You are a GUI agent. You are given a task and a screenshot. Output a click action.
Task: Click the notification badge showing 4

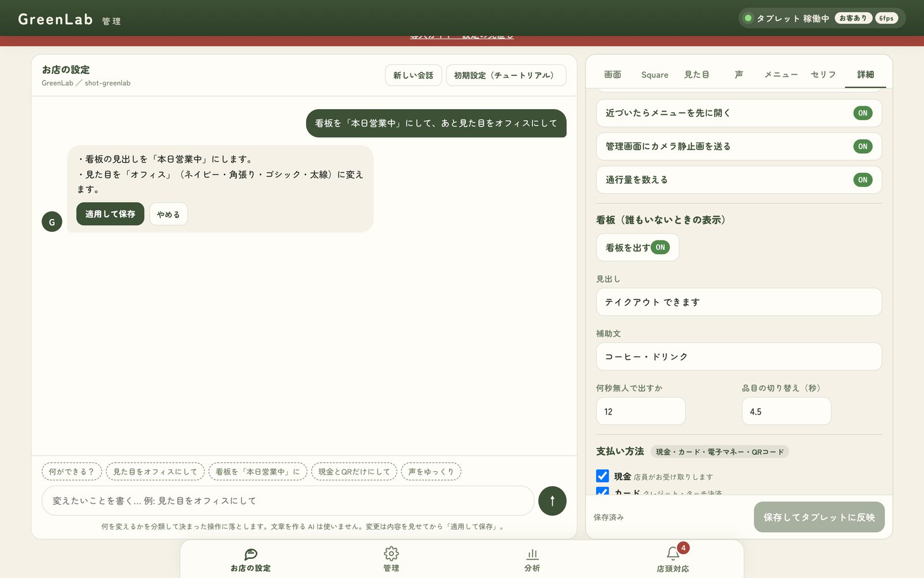[x=683, y=547]
